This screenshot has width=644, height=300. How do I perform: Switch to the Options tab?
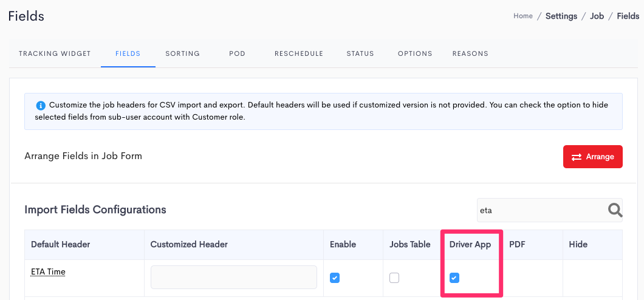pyautogui.click(x=415, y=53)
